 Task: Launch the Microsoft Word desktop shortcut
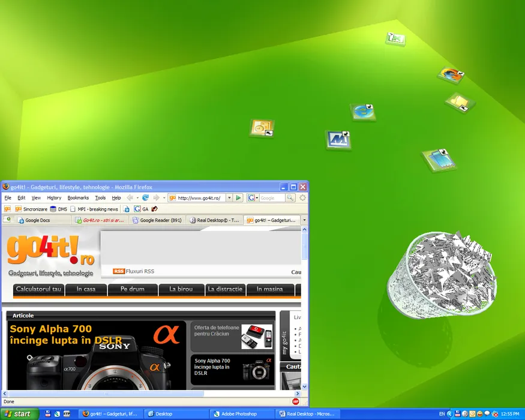point(338,139)
